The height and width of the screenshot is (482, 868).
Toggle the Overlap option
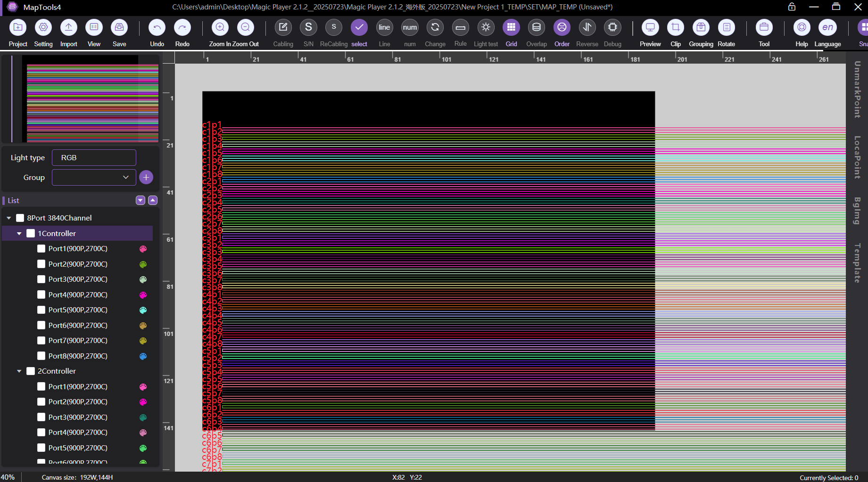(x=537, y=28)
